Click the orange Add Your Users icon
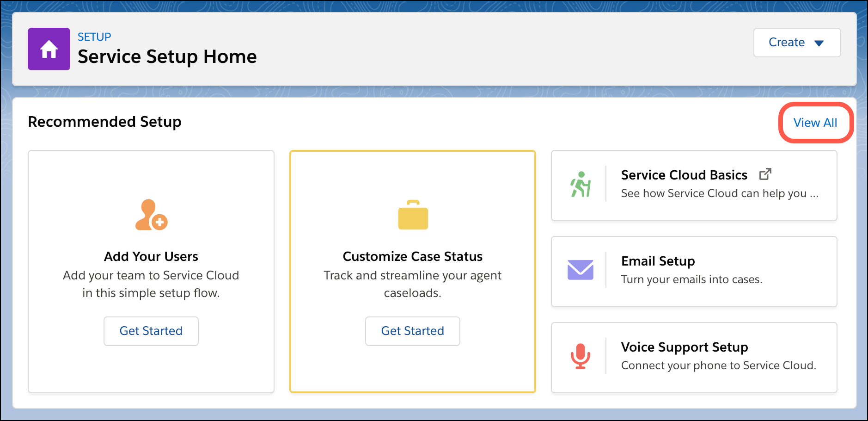868x421 pixels. (151, 215)
